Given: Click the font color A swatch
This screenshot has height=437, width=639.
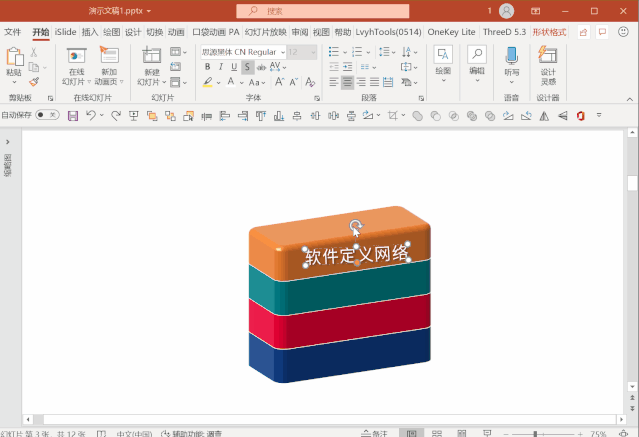Looking at the screenshot, I should pos(231,82).
